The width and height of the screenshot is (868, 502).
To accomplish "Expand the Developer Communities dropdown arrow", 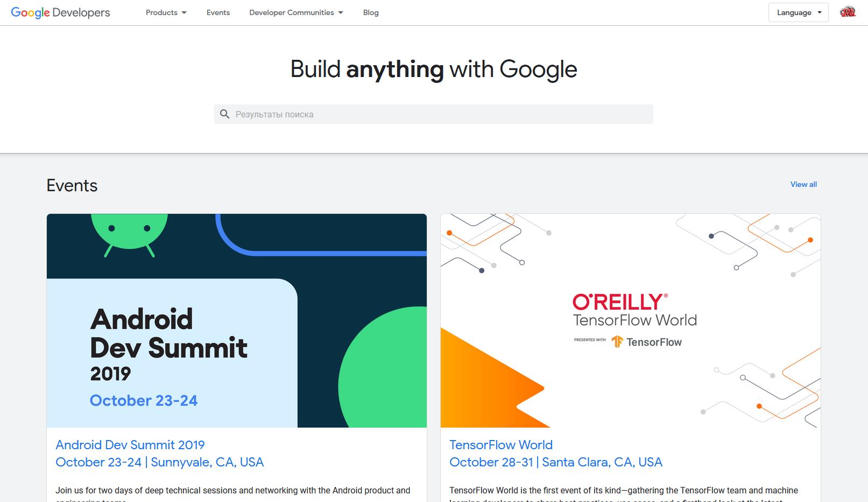I will [x=341, y=12].
